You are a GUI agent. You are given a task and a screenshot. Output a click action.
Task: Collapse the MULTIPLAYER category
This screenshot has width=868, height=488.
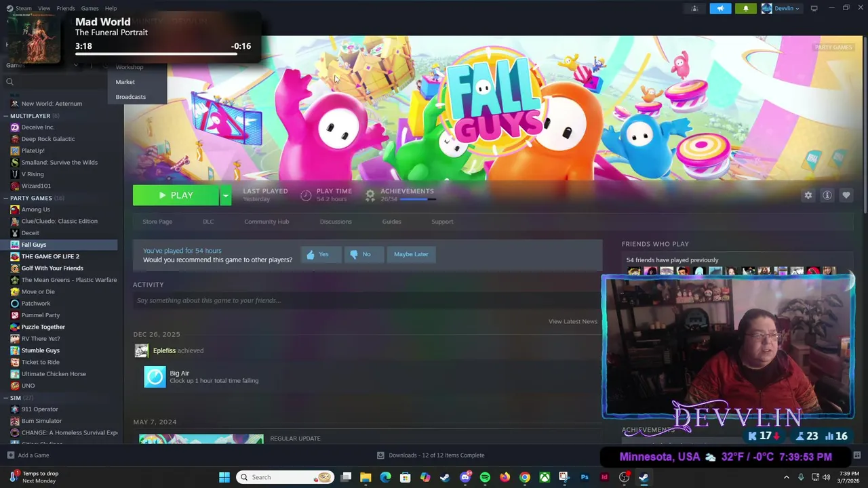pos(5,116)
